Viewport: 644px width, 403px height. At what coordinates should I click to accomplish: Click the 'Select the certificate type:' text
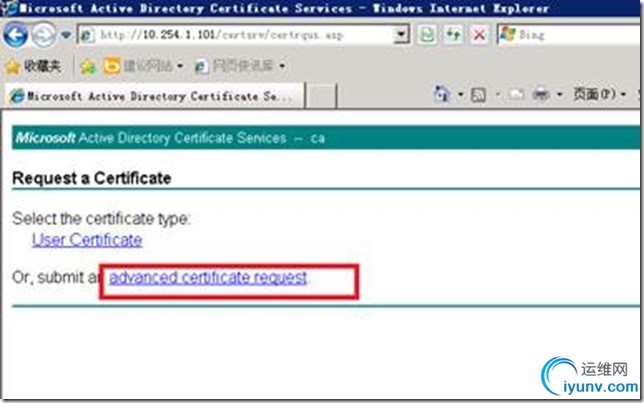point(101,219)
